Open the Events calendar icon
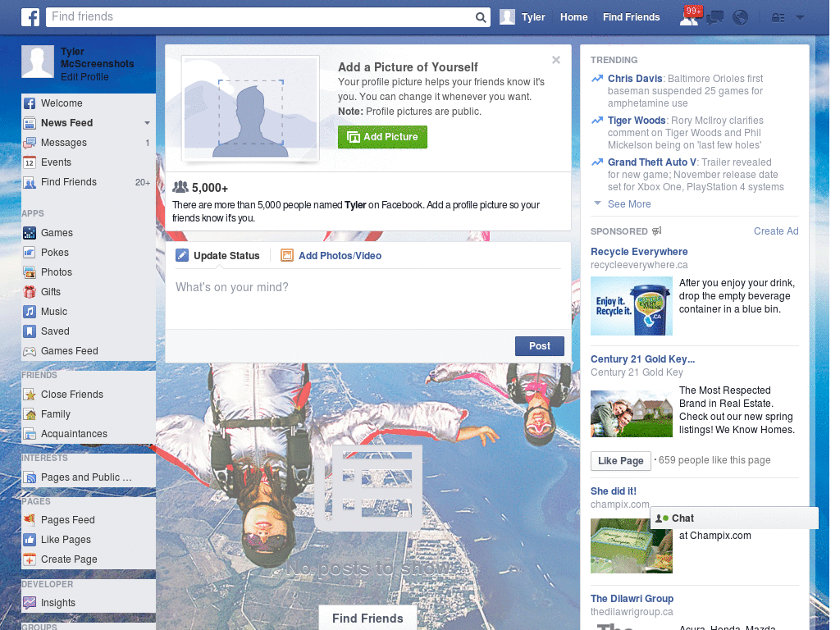This screenshot has width=840, height=630. tap(30, 162)
